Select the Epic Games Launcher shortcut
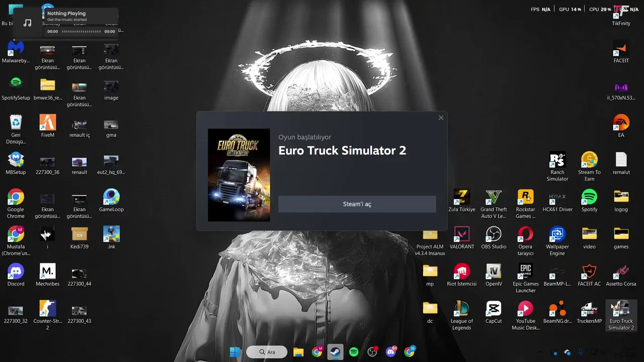This screenshot has height=362, width=644. 525,279
